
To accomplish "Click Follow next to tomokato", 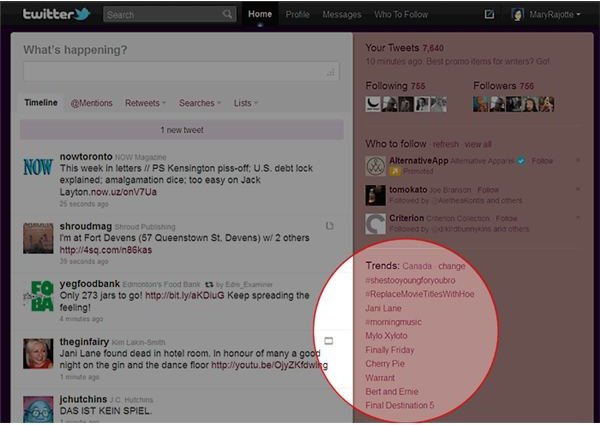I will point(488,190).
